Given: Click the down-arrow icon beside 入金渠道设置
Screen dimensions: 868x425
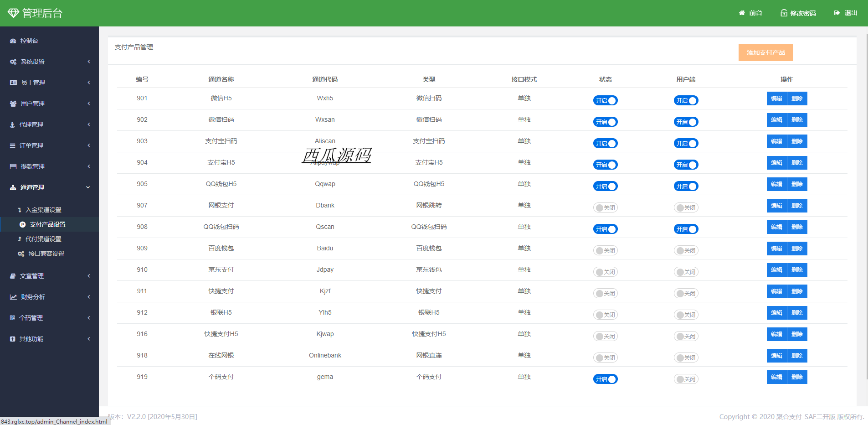Looking at the screenshot, I should coord(20,210).
